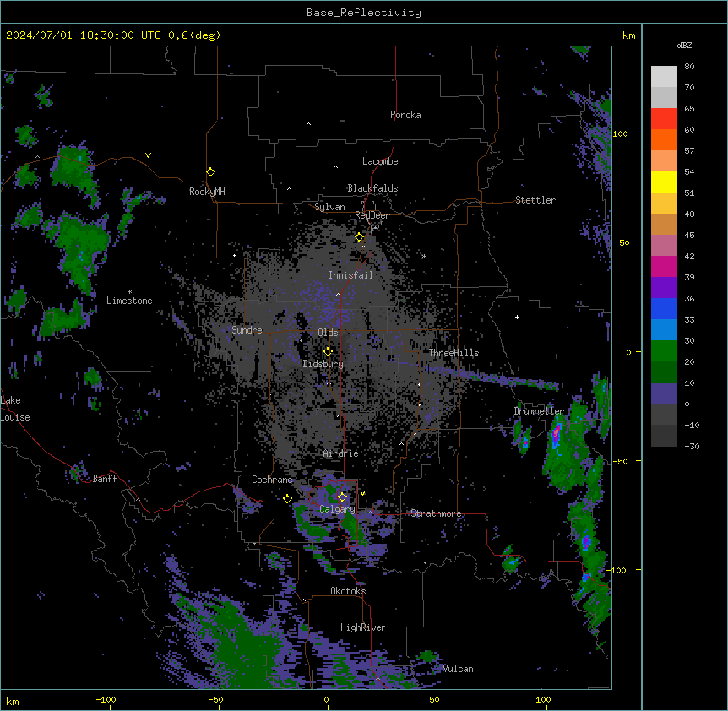Click the yellow diamond marker beside RockyMH
Screen dimensions: 728x711
point(210,172)
